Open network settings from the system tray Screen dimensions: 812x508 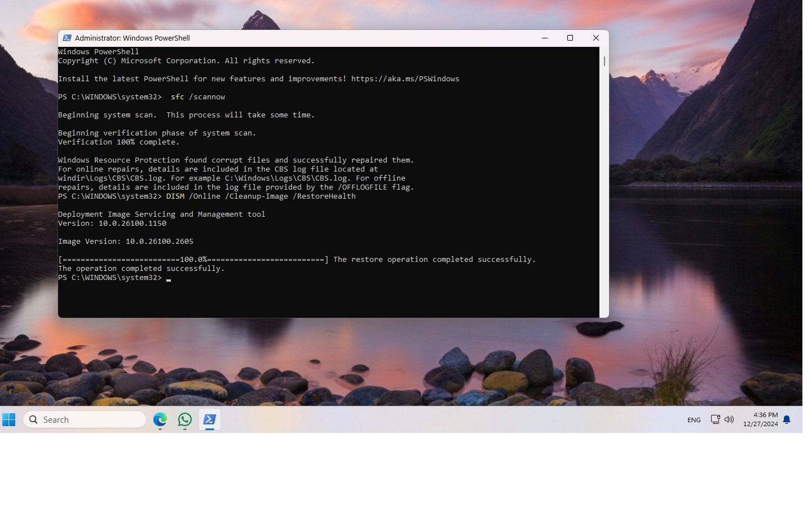[x=715, y=419]
